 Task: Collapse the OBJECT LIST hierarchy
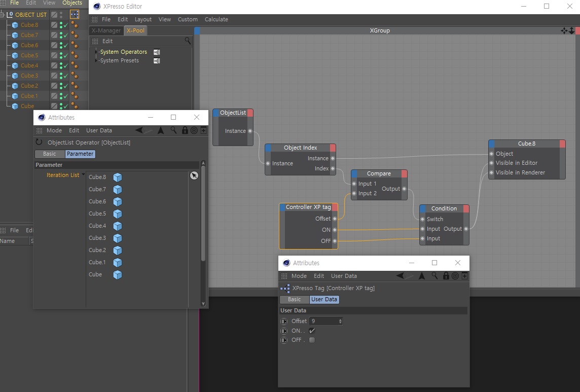click(x=2, y=14)
